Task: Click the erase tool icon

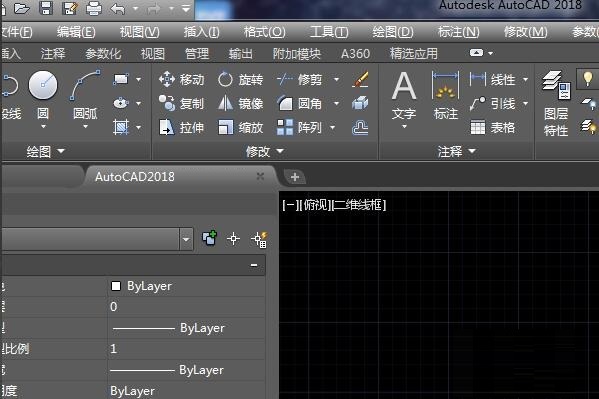Action: click(360, 79)
